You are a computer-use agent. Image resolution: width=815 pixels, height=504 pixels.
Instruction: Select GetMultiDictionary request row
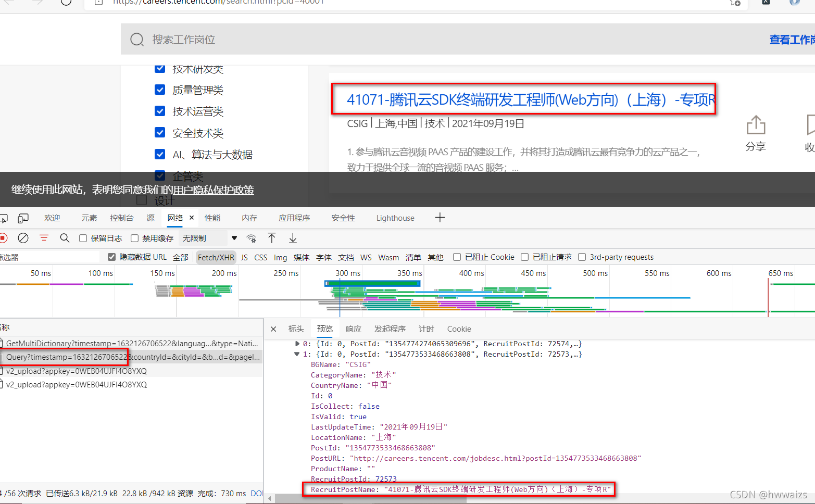click(x=131, y=344)
